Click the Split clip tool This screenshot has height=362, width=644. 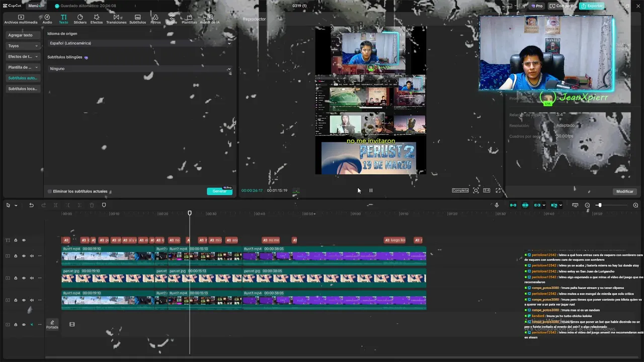pos(55,205)
